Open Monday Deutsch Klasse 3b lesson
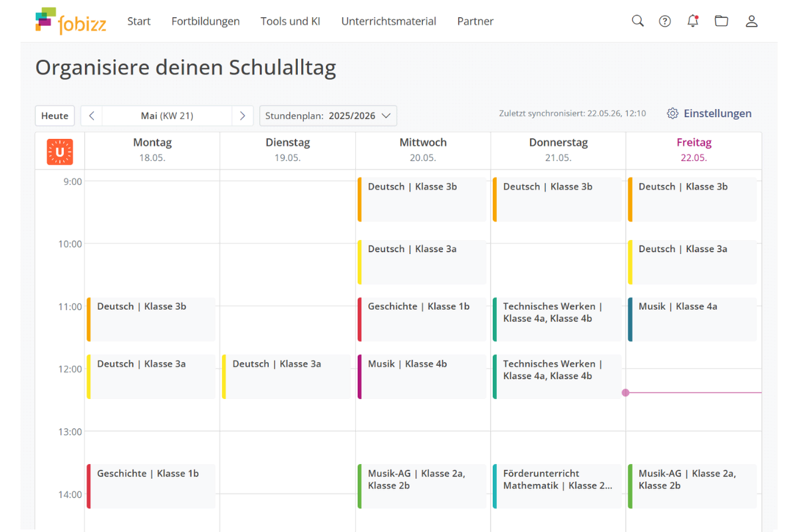Viewport: 798px width, 532px height. (x=151, y=319)
